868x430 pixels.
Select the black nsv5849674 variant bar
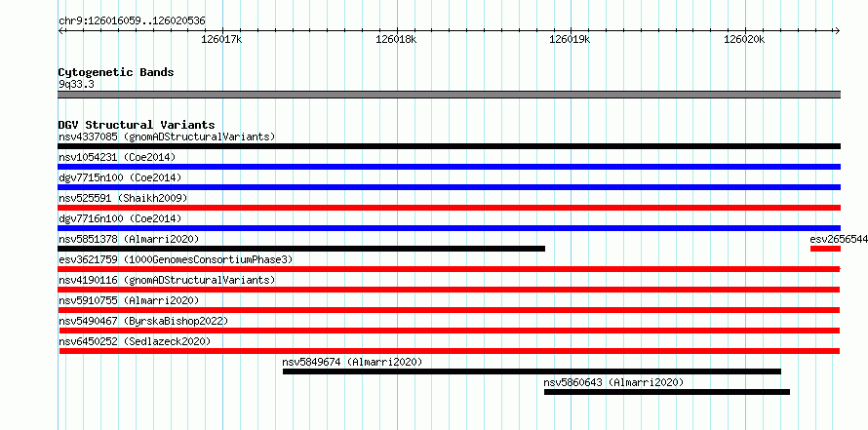532,371
